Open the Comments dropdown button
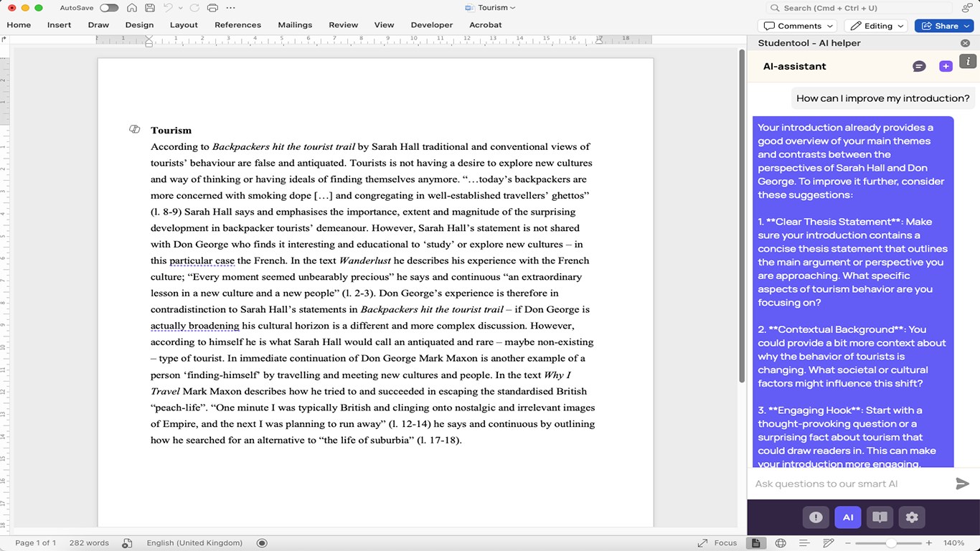 click(x=798, y=26)
